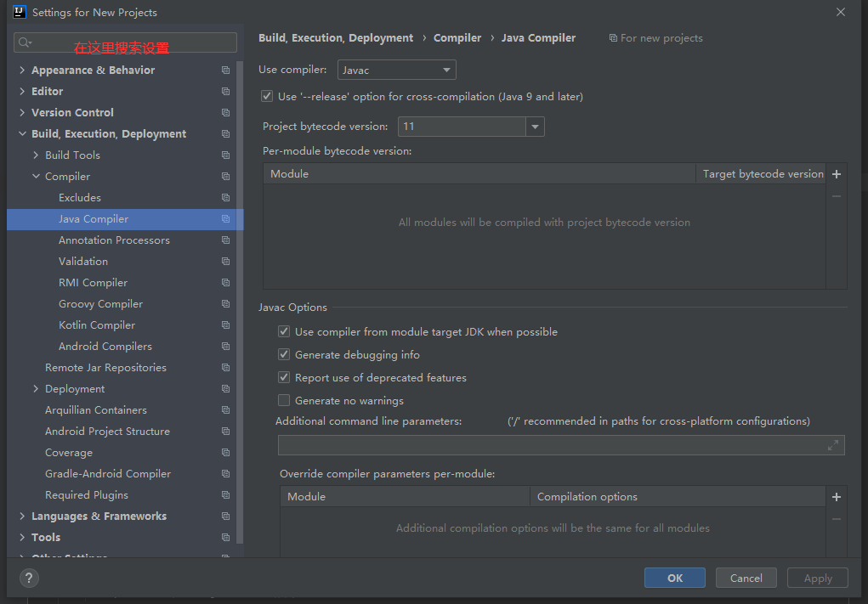The width and height of the screenshot is (868, 604).
Task: Close the Settings for New Projects dialog
Action: (840, 12)
